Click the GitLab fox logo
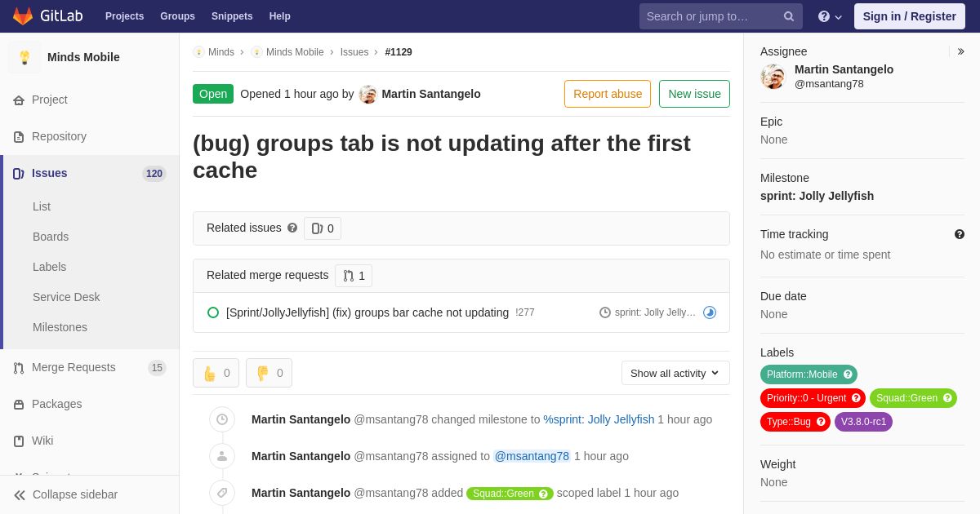 click(23, 16)
